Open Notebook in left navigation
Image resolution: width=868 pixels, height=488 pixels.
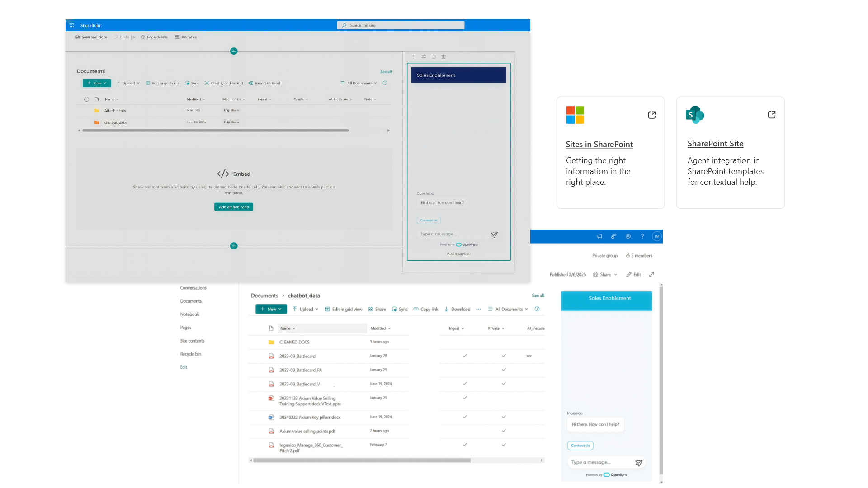point(189,314)
